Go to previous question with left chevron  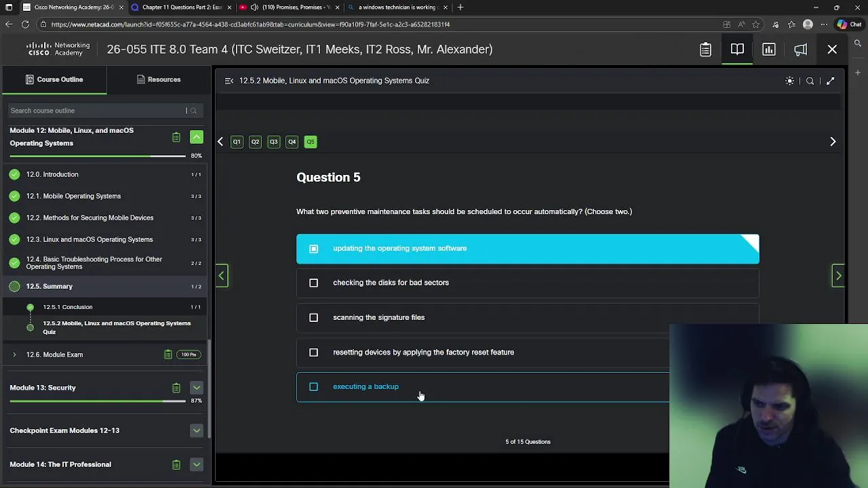220,142
